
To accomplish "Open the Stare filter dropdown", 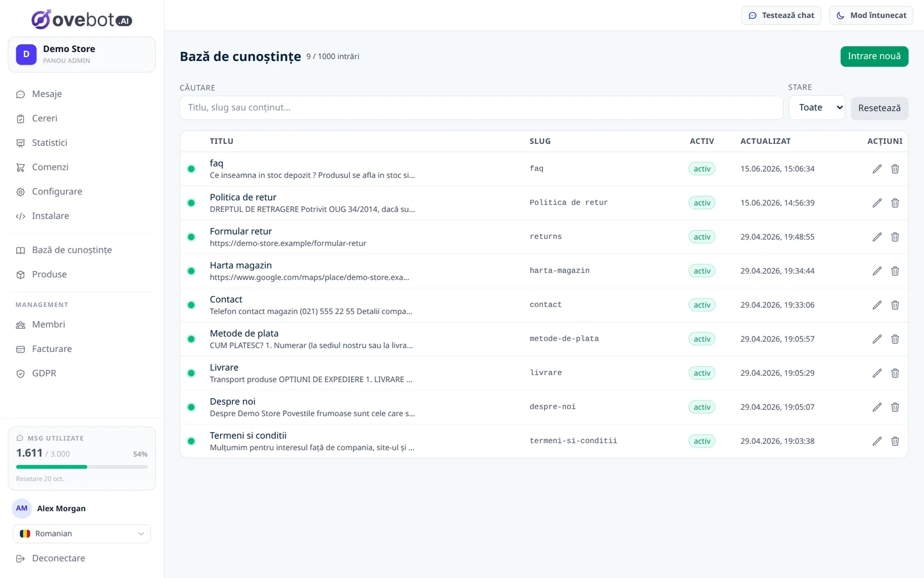I will pos(817,108).
